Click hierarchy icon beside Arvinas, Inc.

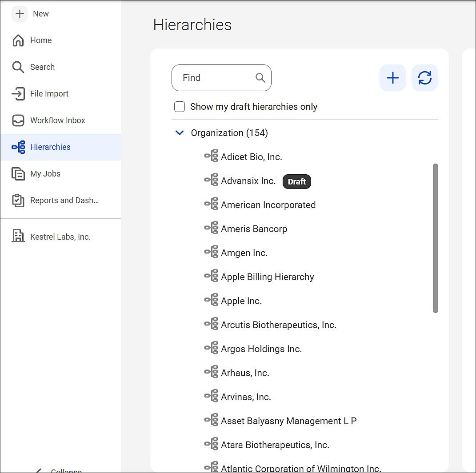coord(211,396)
